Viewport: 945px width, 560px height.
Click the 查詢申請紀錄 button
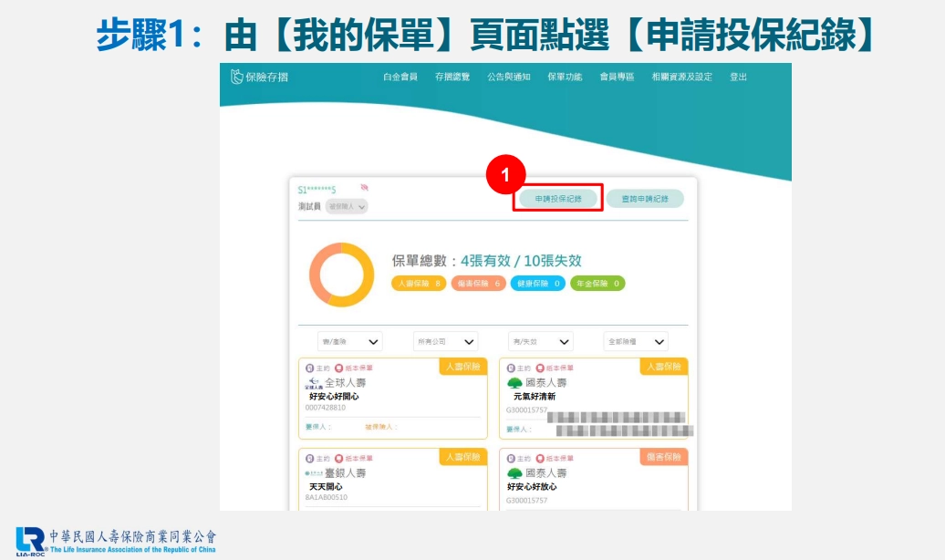coord(645,198)
